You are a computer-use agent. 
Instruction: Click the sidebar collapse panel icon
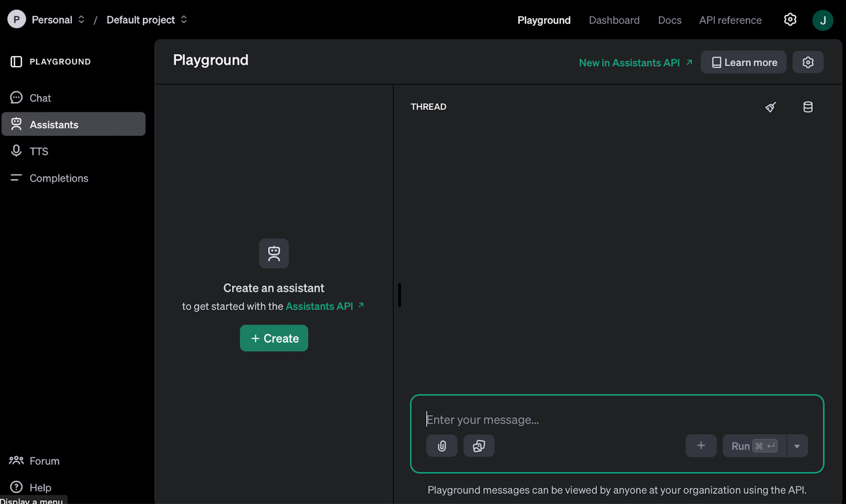tap(16, 62)
